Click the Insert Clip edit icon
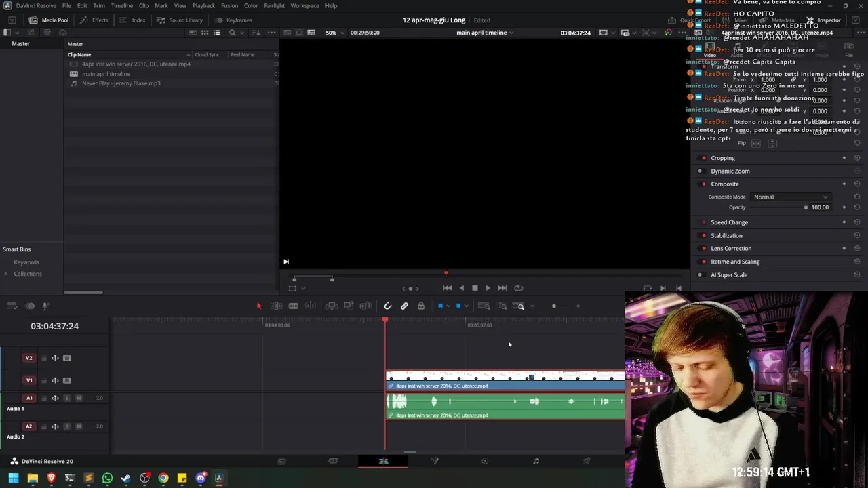868x488 pixels. [332, 306]
